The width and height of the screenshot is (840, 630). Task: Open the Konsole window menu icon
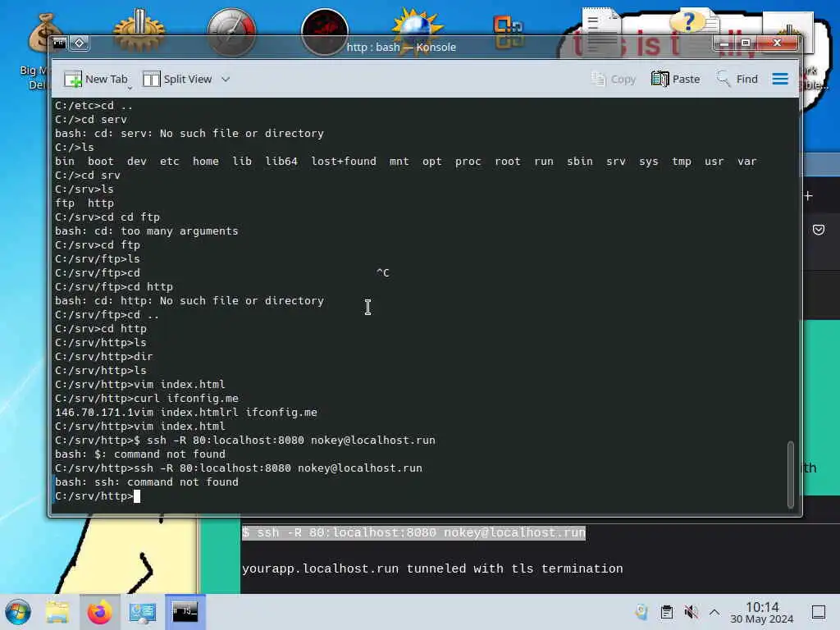tap(59, 43)
